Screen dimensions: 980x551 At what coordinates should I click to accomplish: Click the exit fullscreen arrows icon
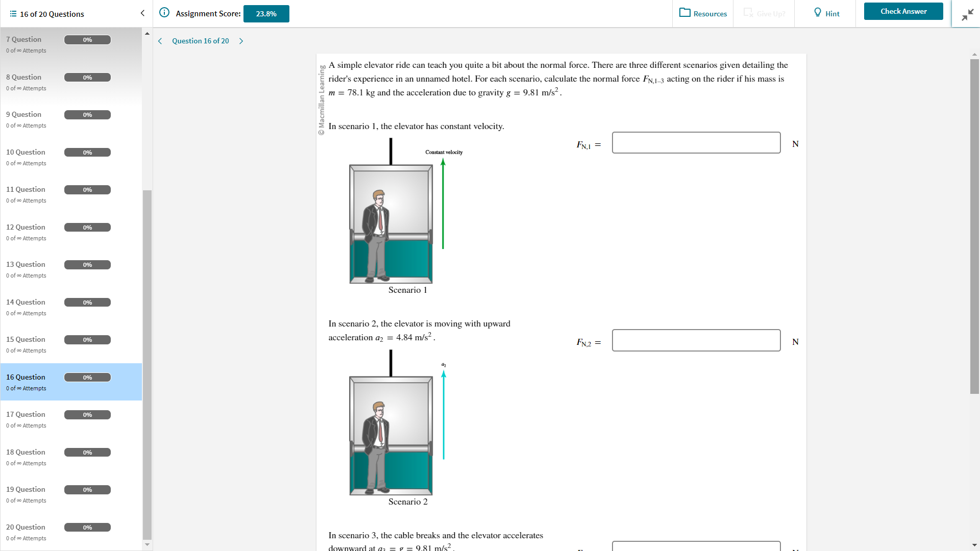pos(967,15)
